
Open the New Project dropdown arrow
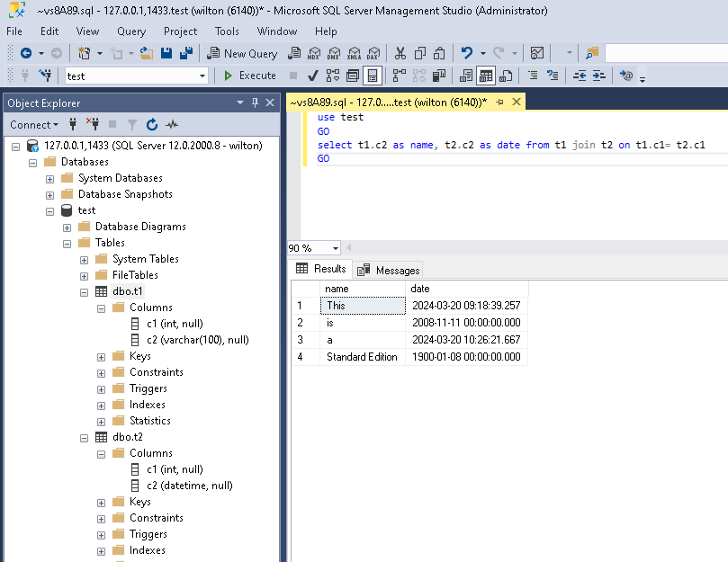coord(99,53)
